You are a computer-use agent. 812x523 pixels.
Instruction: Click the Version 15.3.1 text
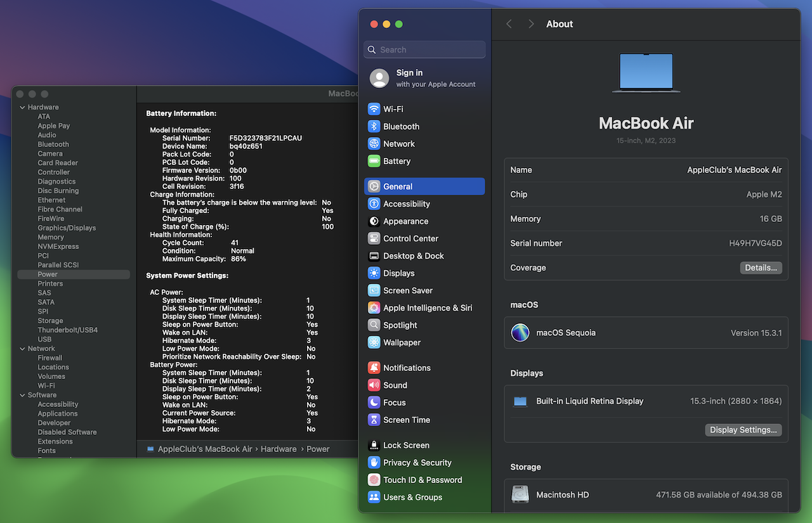756,333
